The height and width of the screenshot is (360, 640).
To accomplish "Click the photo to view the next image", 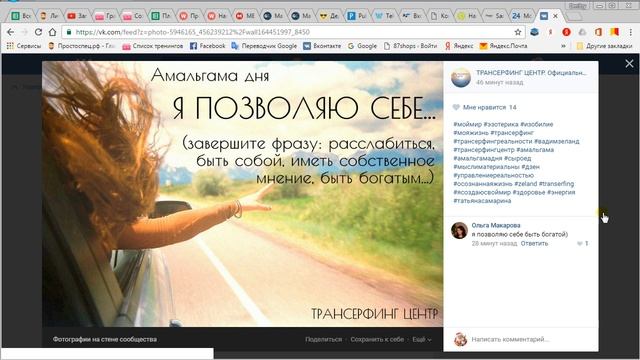I will (242, 194).
